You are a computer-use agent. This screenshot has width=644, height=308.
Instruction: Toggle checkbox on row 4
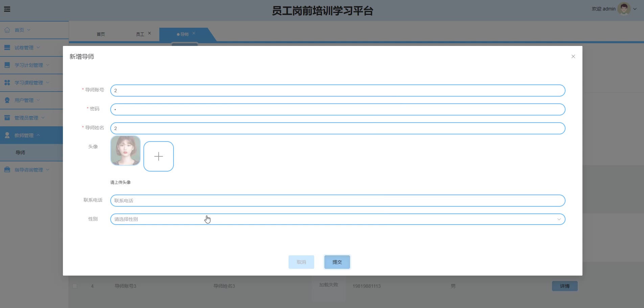click(x=75, y=286)
